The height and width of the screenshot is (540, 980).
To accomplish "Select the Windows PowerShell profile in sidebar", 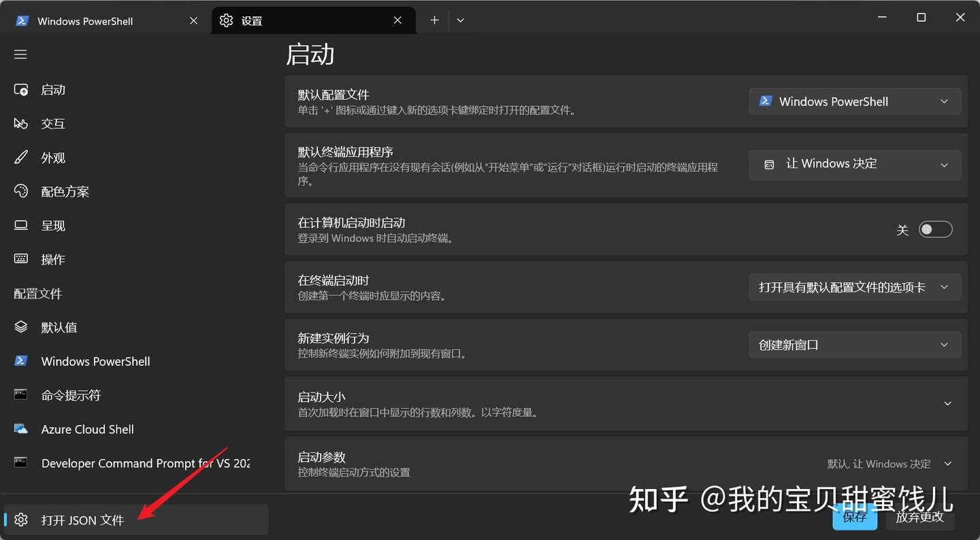I will click(95, 361).
